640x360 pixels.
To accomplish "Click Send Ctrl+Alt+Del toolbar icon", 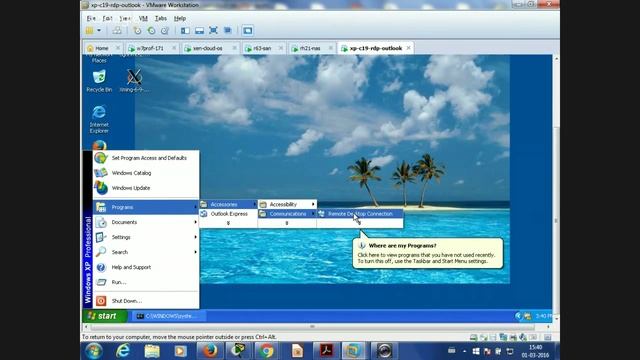I will [117, 31].
